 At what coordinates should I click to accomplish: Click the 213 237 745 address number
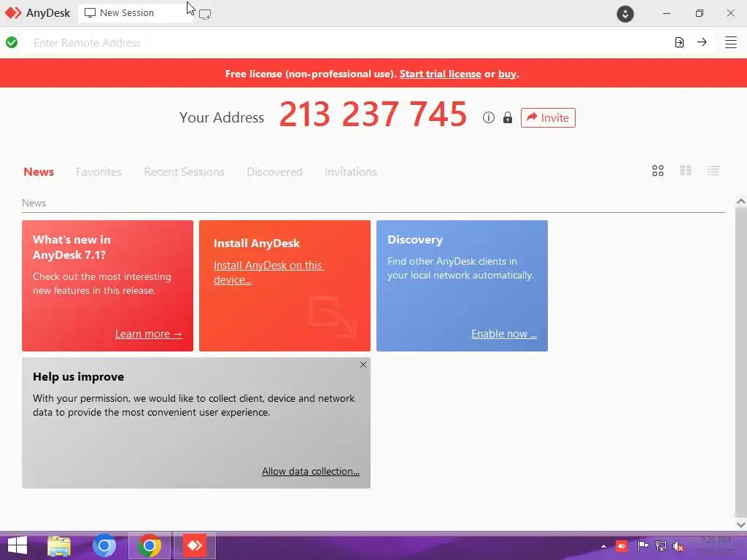pos(373,114)
